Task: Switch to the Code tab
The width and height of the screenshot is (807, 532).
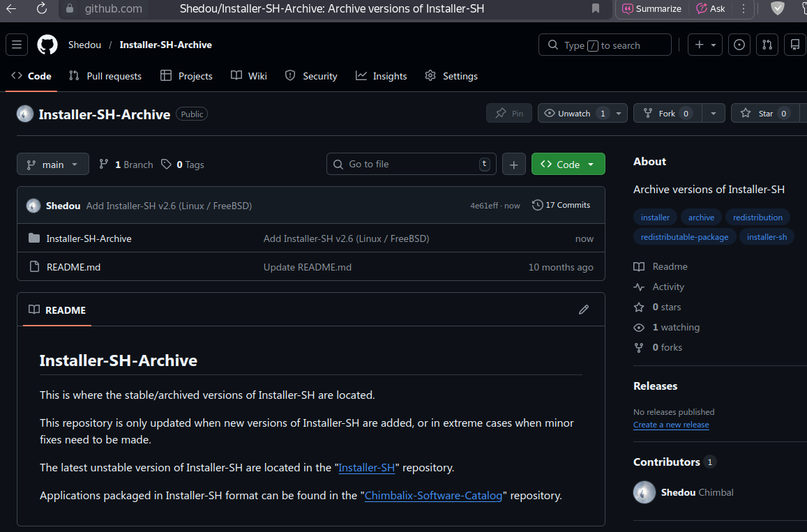Action: [x=31, y=76]
